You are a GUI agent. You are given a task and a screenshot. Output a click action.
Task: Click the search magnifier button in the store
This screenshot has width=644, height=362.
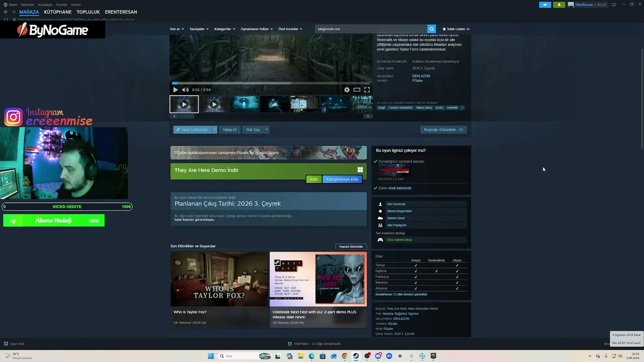coord(431,29)
